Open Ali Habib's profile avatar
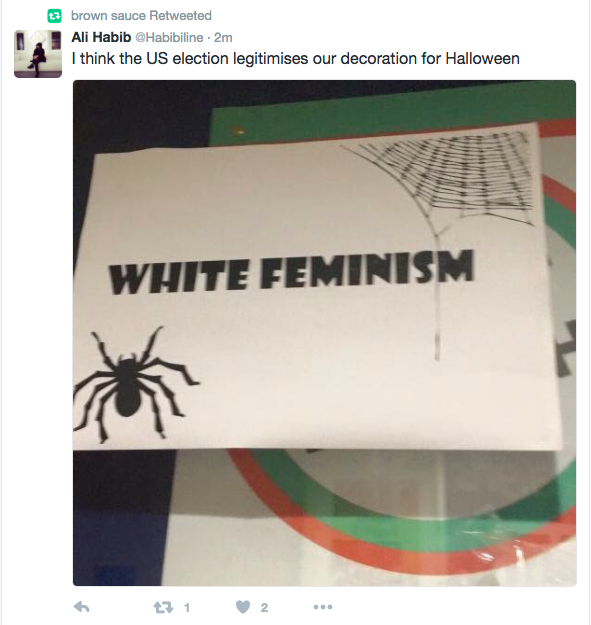The image size is (591, 625). click(38, 54)
